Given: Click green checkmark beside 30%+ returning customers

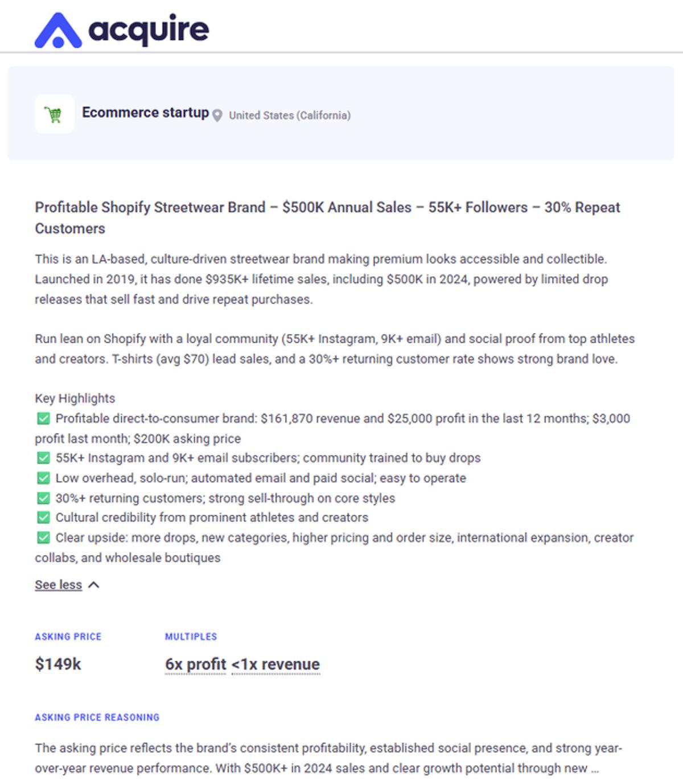Looking at the screenshot, I should pyautogui.click(x=43, y=498).
